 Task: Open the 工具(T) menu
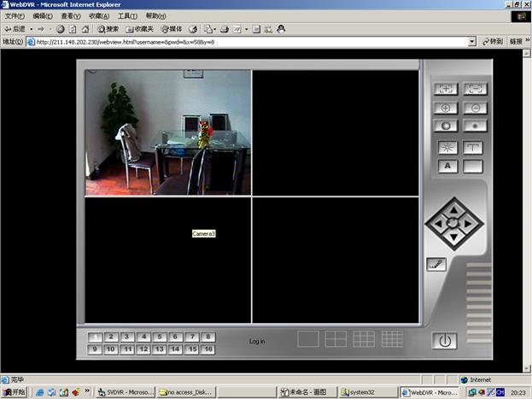(127, 16)
